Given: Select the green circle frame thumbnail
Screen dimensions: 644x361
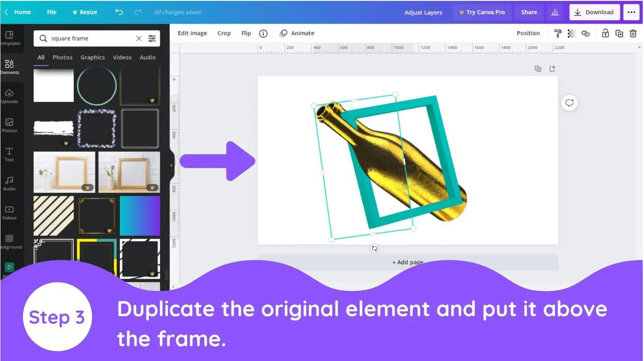Looking at the screenshot, I should [97, 86].
